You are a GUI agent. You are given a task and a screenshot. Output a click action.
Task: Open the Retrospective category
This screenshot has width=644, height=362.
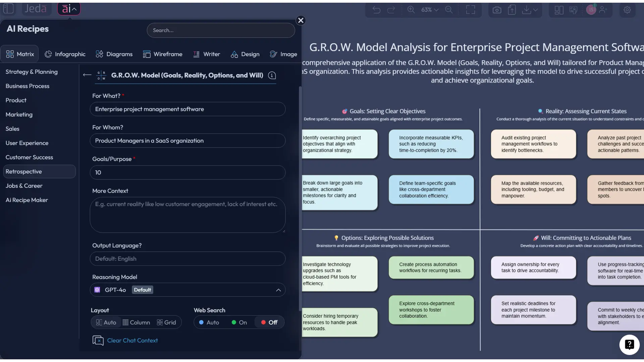pyautogui.click(x=24, y=171)
